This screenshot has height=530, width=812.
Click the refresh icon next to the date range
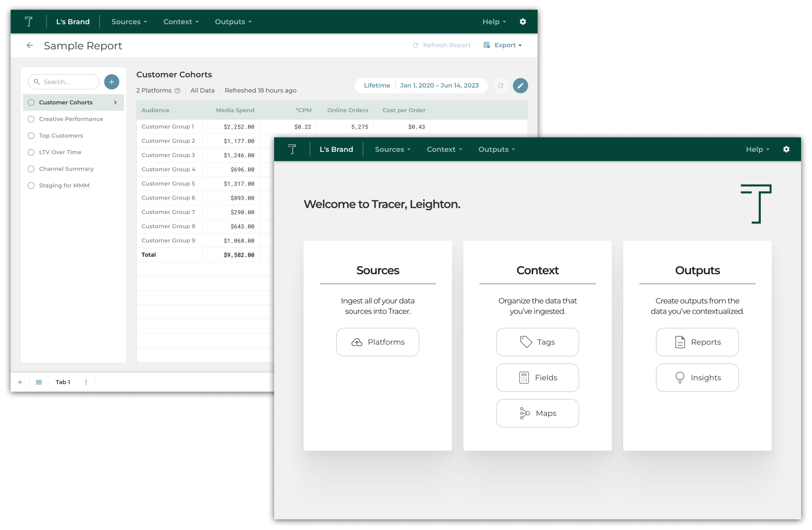500,85
